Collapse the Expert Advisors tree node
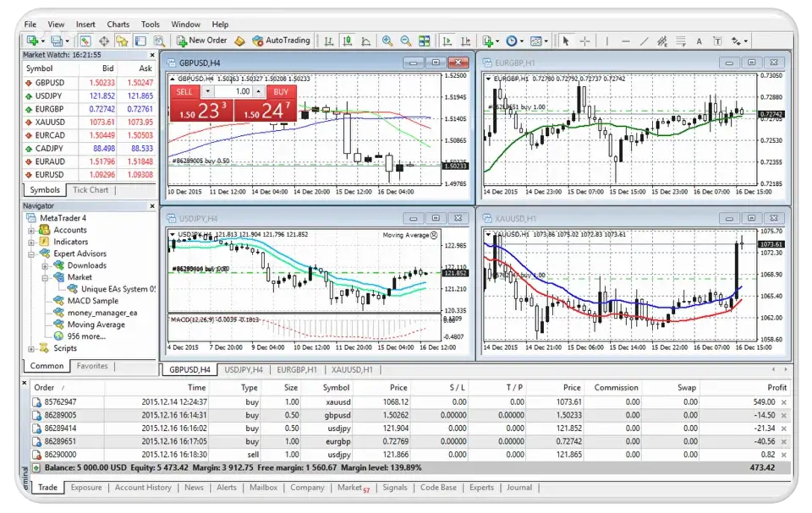The image size is (812, 513). (32, 254)
